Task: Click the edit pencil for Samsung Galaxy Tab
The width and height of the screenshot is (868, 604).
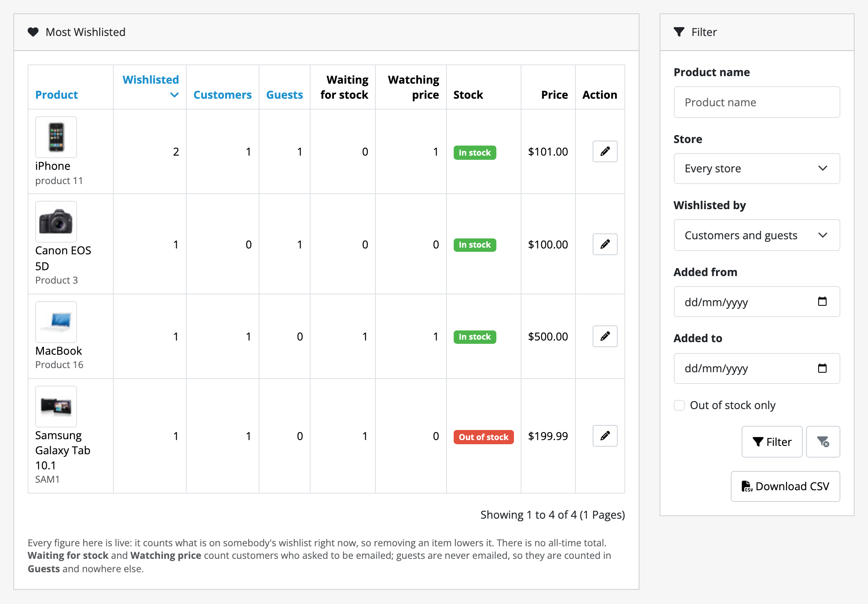Action: 605,436
